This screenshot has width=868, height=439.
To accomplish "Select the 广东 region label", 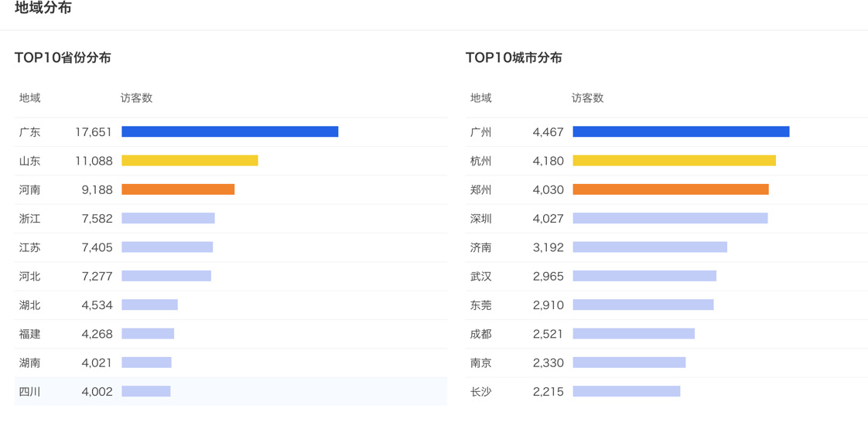I will [x=29, y=132].
